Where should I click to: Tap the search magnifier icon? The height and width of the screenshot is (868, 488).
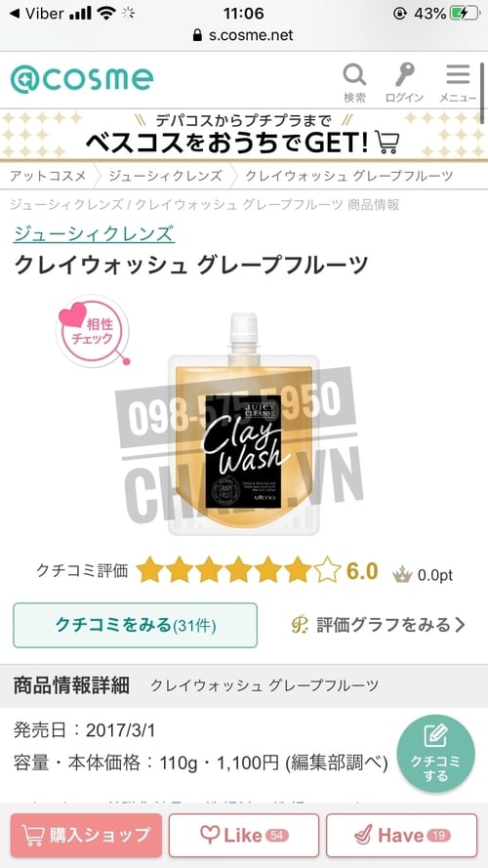pos(354,75)
